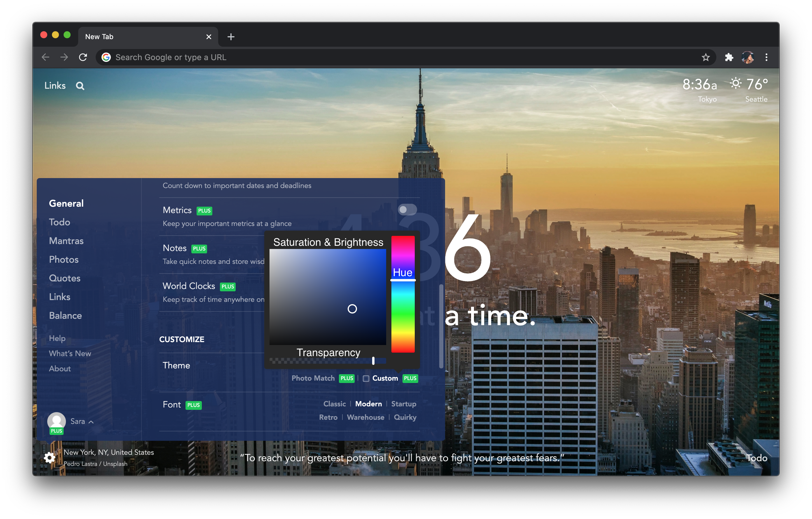Viewport: 812px width, 519px height.
Task: Check the Custom theme checkbox
Action: point(366,379)
